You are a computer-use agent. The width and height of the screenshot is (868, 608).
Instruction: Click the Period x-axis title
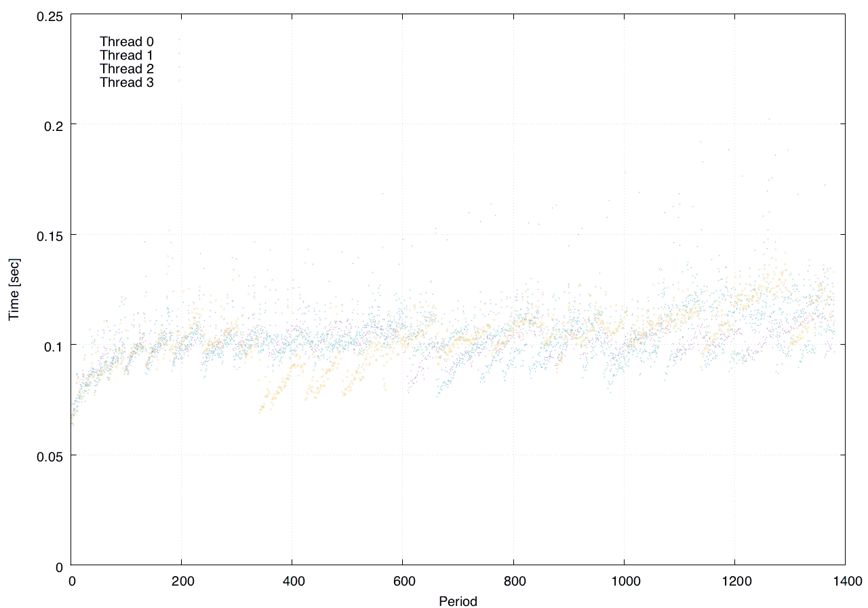(458, 601)
